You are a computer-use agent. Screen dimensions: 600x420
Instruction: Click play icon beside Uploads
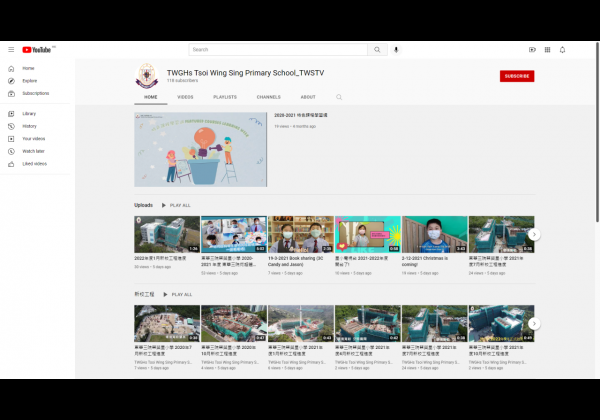coord(163,205)
